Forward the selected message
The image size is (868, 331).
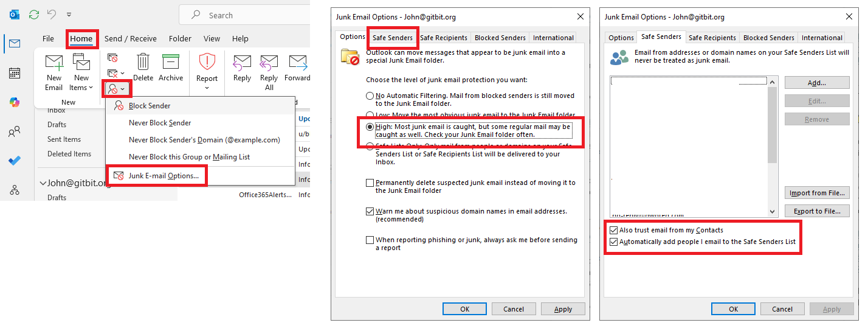[297, 67]
